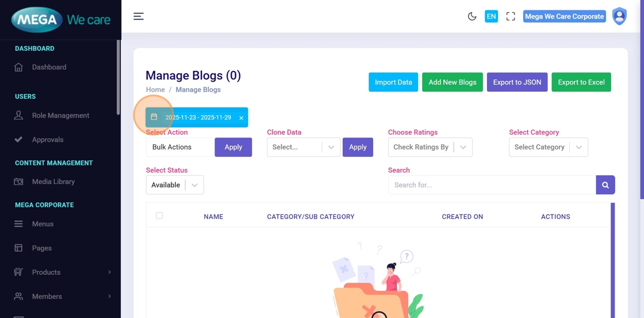Click the hamburger sidebar toggle icon
644x318 pixels.
click(x=139, y=16)
